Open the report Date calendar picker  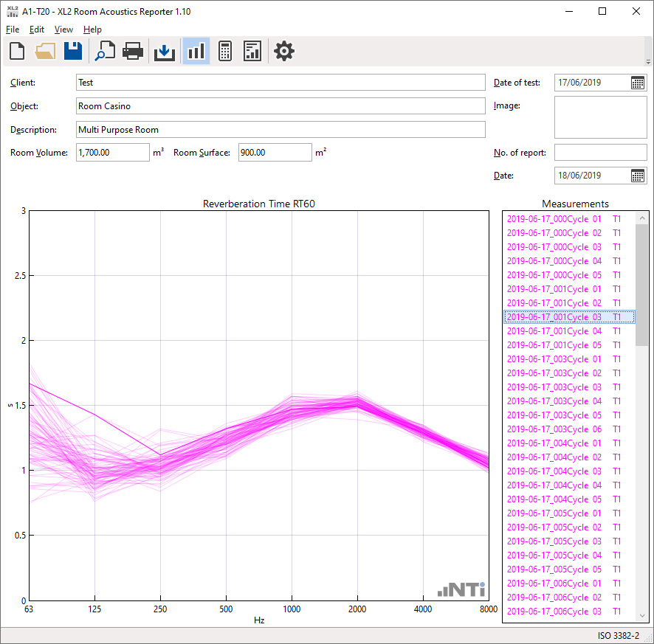pyautogui.click(x=638, y=176)
